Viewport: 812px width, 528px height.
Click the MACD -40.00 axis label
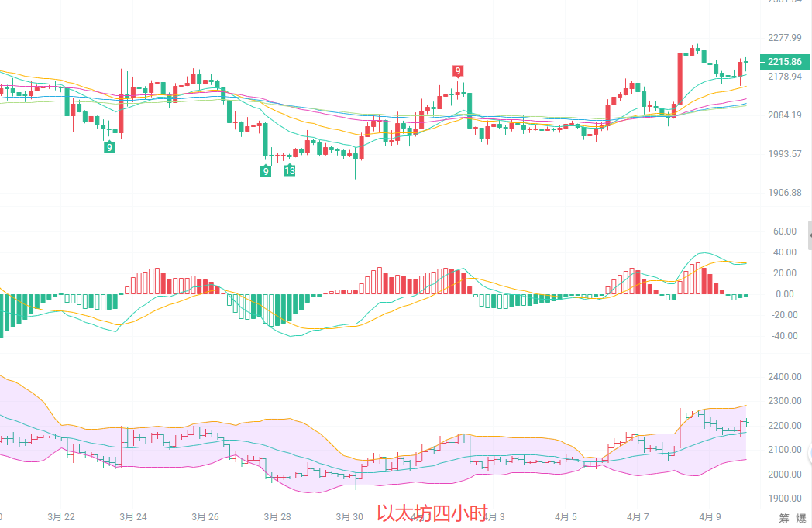click(x=783, y=335)
